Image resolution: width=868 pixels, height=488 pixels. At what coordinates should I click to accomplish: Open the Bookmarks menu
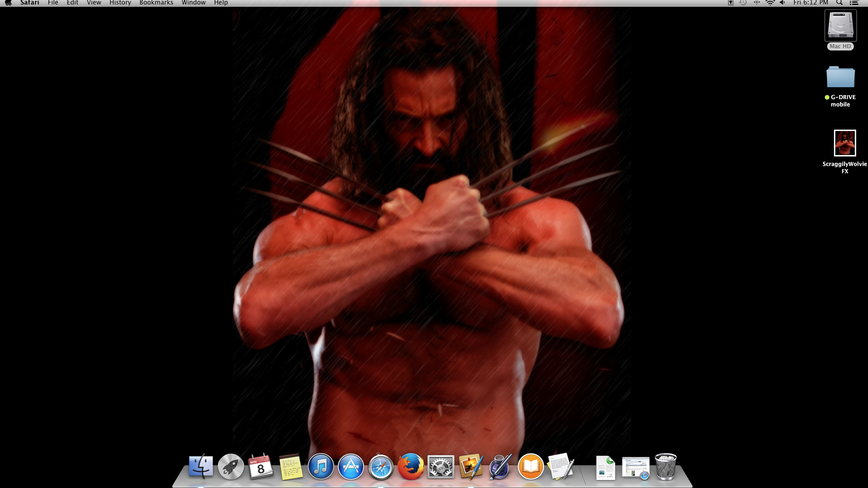(x=156, y=3)
